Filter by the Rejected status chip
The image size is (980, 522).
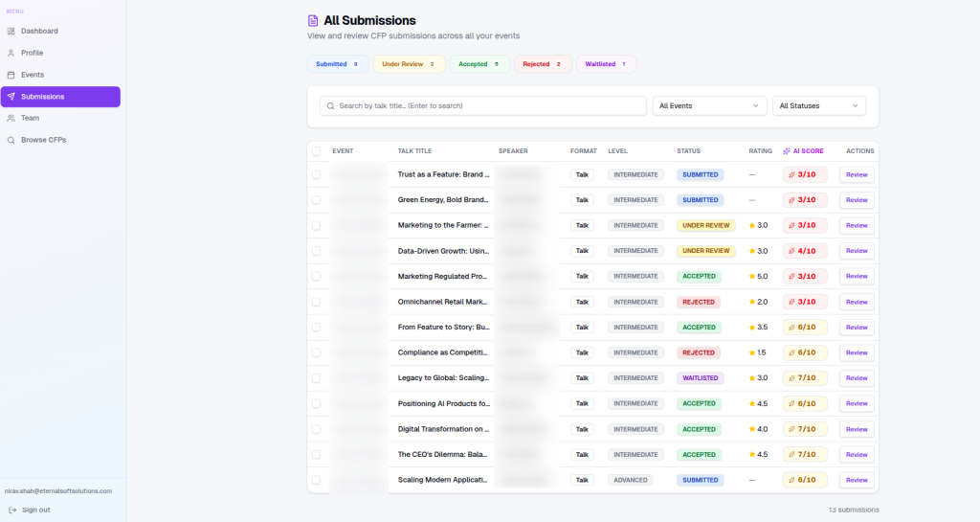pos(543,64)
